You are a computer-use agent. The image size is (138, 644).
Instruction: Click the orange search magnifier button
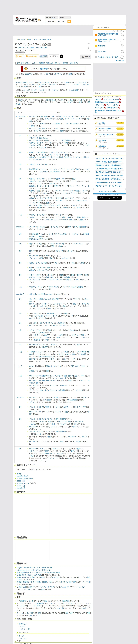(x=69, y=21)
